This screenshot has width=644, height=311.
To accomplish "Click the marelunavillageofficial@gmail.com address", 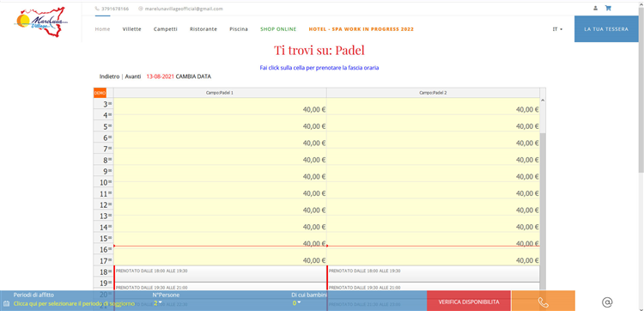I will point(184,9).
